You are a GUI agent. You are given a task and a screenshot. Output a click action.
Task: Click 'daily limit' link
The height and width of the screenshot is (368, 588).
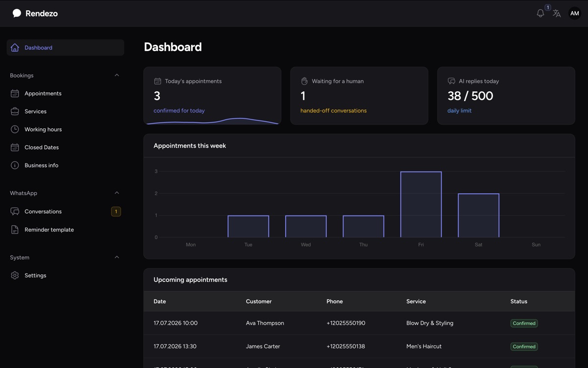coord(459,110)
